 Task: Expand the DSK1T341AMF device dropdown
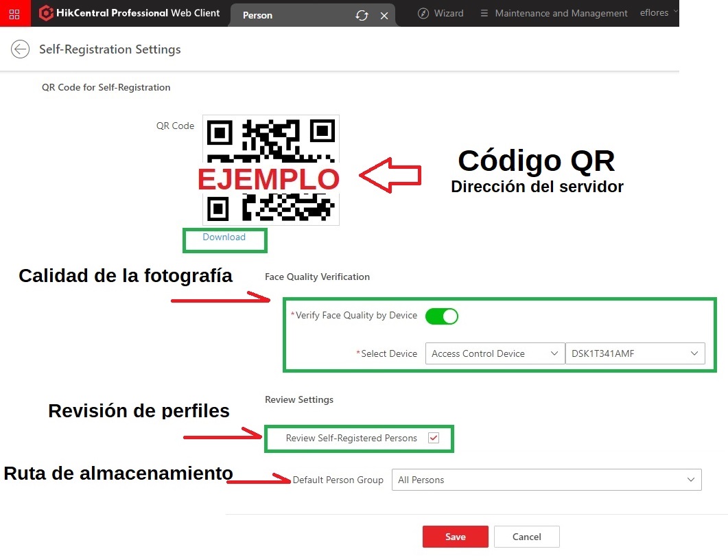(635, 353)
